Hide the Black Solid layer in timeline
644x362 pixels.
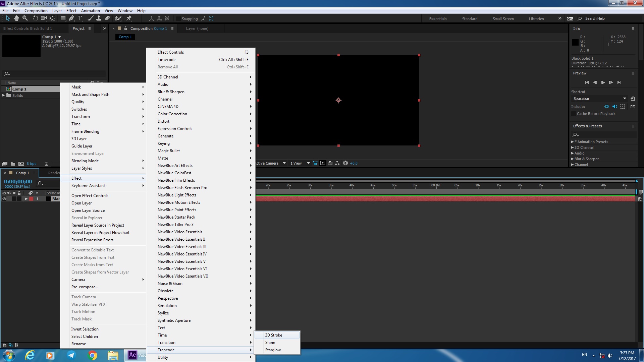pyautogui.click(x=4, y=199)
